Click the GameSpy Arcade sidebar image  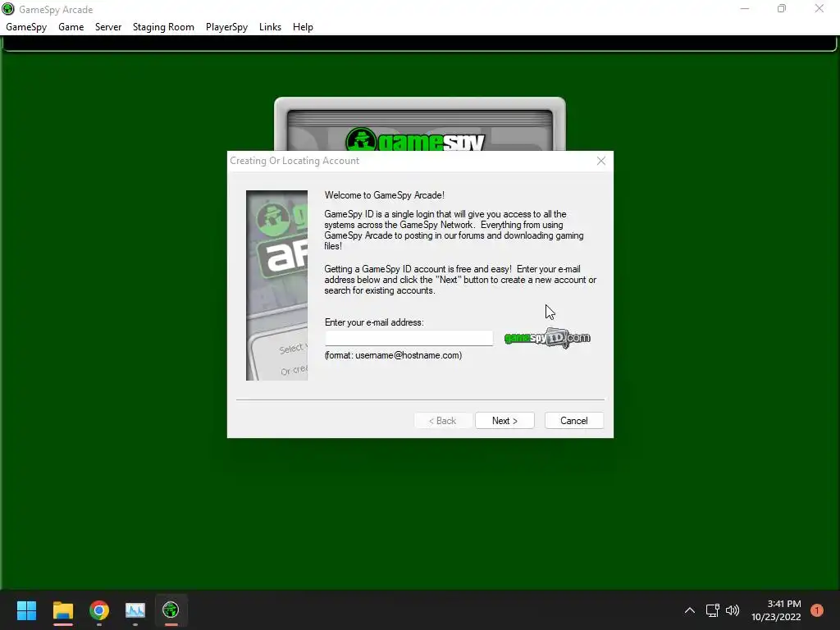[276, 285]
